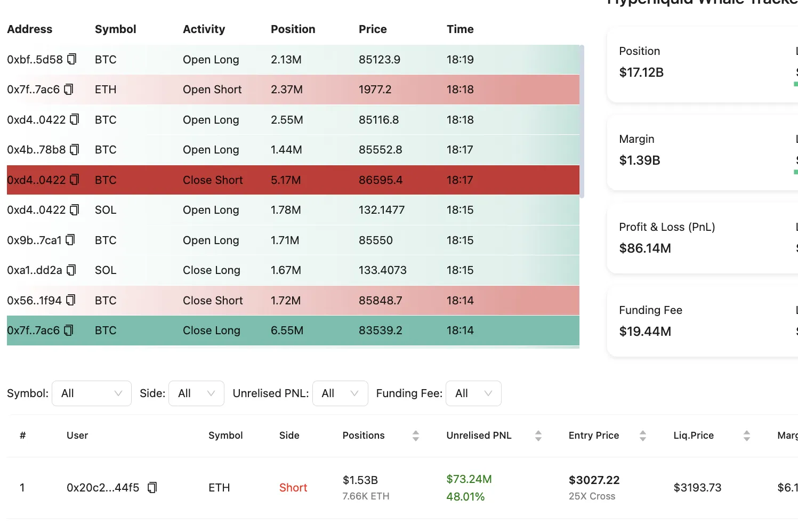Screen dimensions: 798x532
Task: Click the Profit & Loss $86.14M card
Action: [x=703, y=239]
